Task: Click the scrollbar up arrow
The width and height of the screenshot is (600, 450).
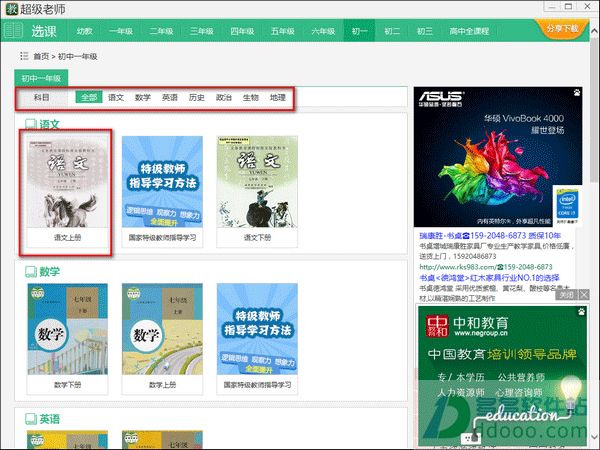Action: [594, 31]
